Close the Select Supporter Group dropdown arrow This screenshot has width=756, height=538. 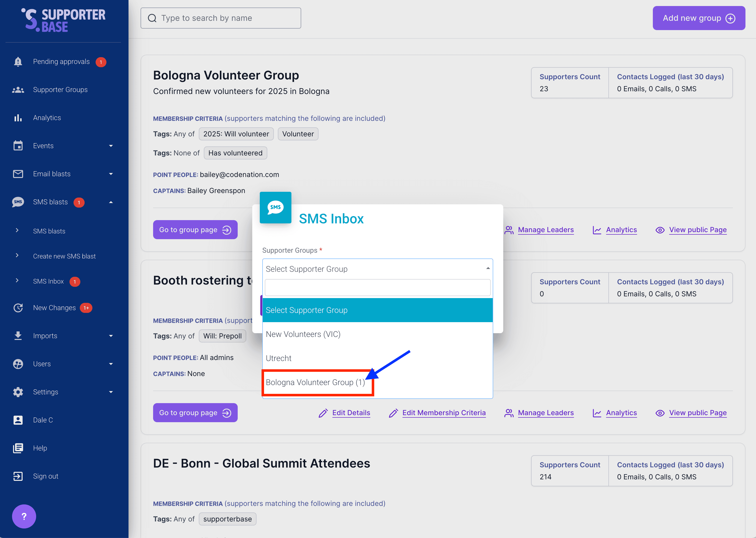[x=488, y=268]
